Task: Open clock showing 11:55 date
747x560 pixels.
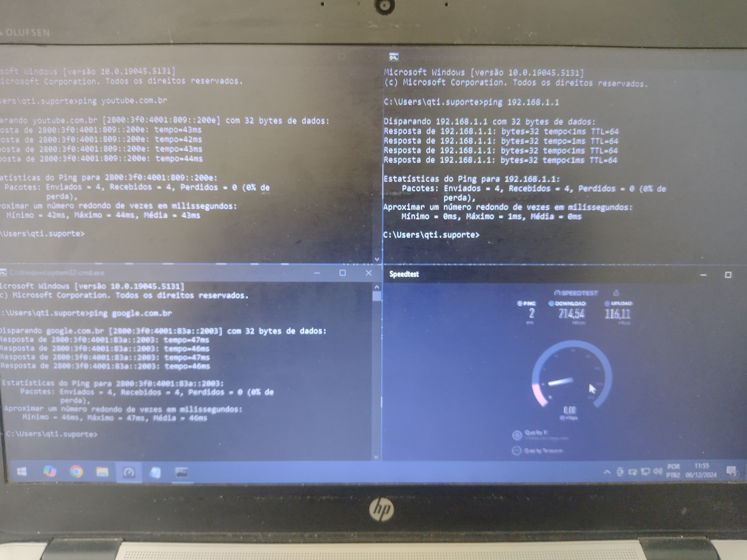Action: pyautogui.click(x=701, y=471)
